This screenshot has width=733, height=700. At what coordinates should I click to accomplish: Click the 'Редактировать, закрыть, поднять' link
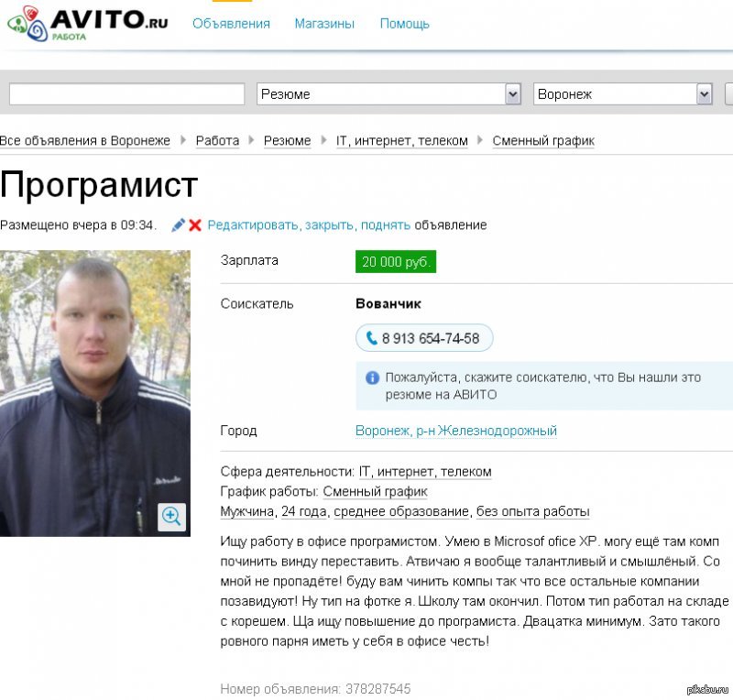[309, 225]
